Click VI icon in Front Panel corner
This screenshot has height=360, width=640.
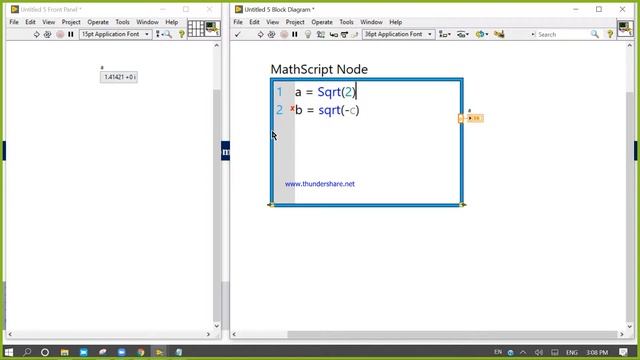click(x=212, y=29)
